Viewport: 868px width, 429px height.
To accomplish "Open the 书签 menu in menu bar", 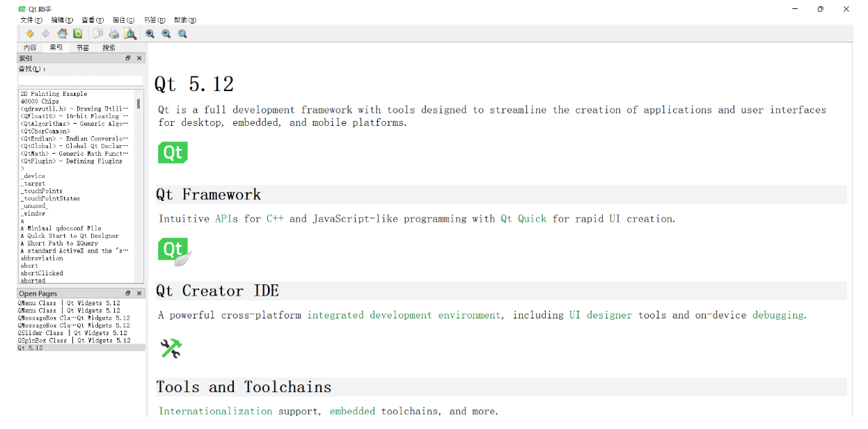I will tap(154, 20).
